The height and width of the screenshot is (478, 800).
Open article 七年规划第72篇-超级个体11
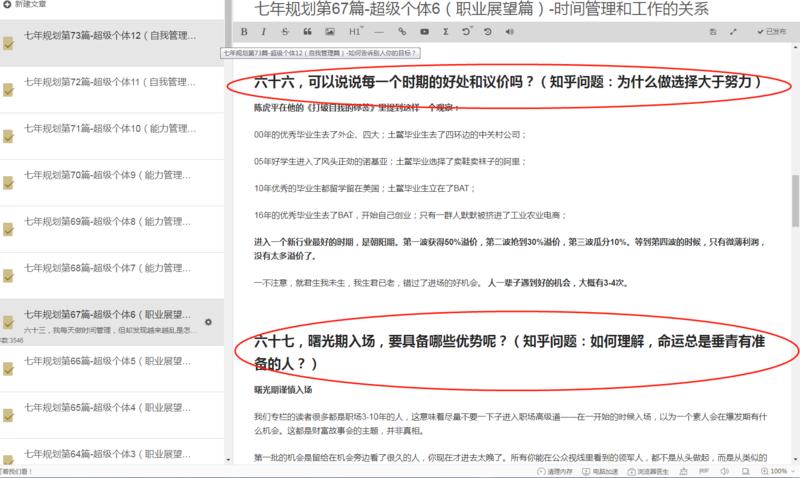pos(112,90)
